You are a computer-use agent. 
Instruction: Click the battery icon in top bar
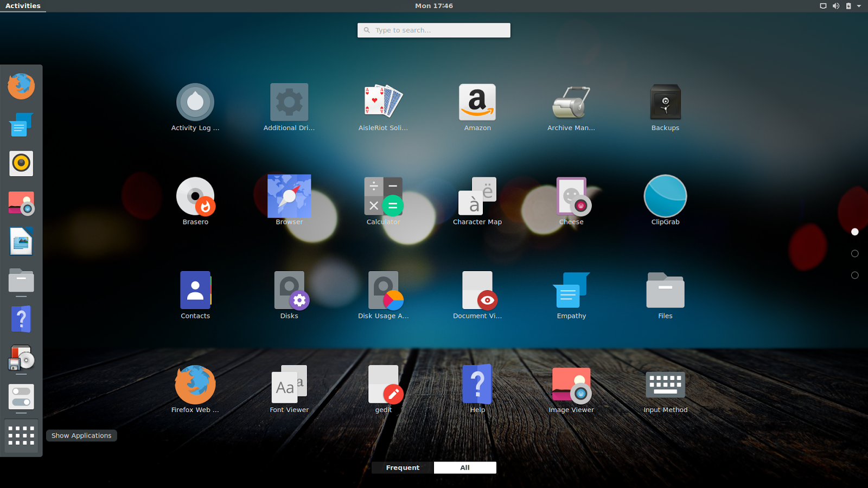coord(848,6)
